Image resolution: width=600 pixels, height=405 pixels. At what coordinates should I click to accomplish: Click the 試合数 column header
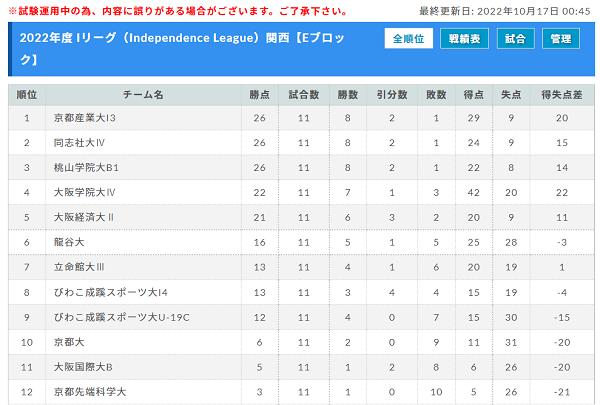pyautogui.click(x=303, y=94)
